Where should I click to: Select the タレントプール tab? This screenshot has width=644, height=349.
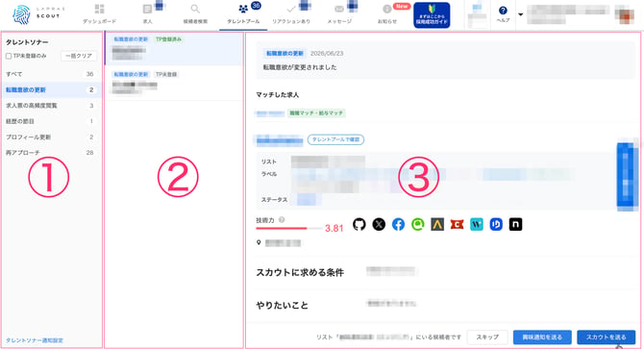coord(243,14)
